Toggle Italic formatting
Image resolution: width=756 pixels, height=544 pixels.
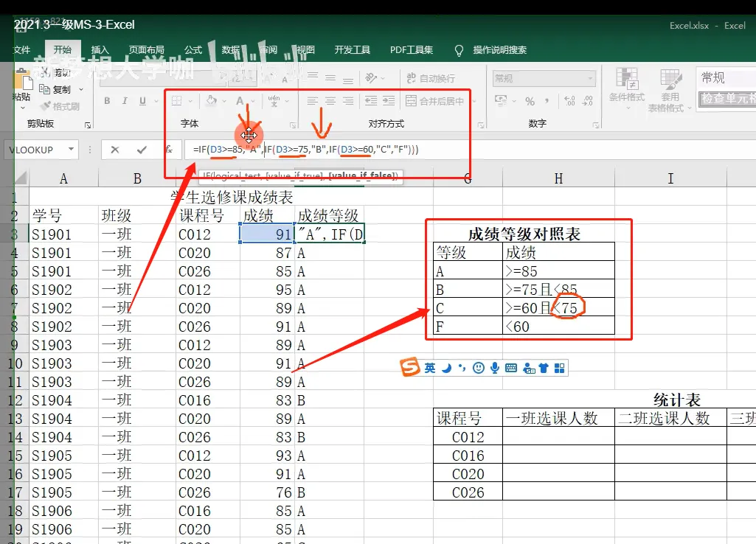click(125, 101)
